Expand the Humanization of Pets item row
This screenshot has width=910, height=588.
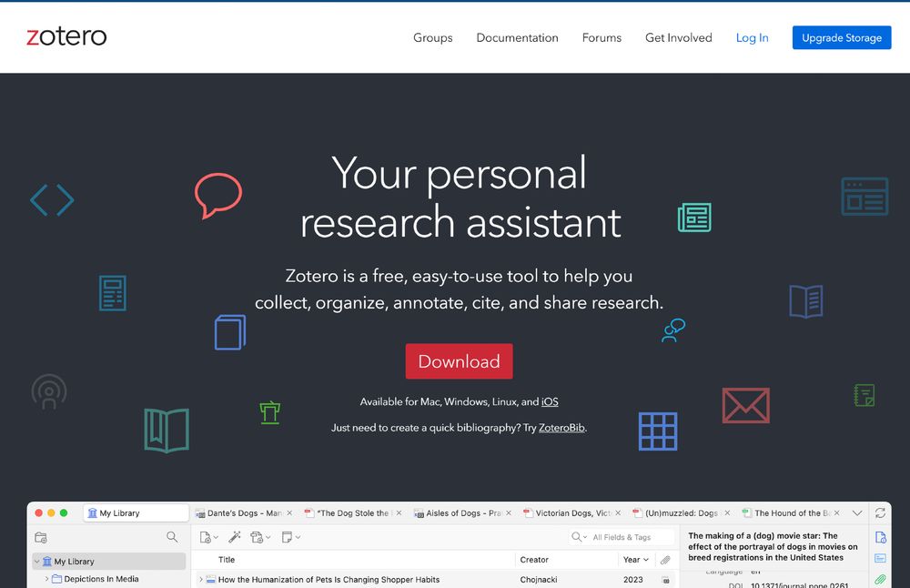click(x=201, y=579)
